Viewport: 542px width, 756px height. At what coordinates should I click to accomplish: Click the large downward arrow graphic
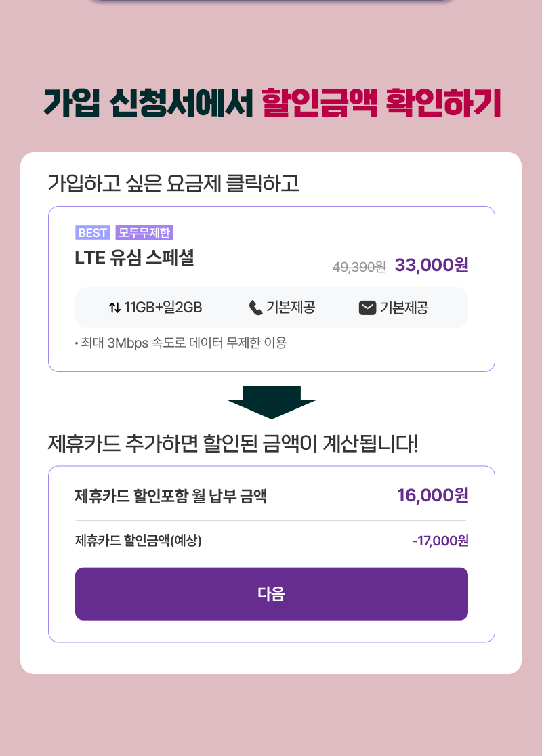coord(272,402)
